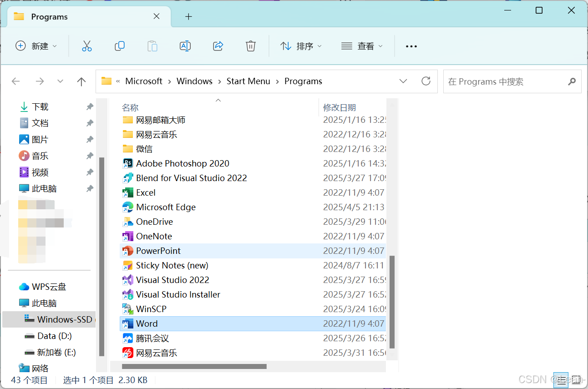Expand recent locations chevron
588x389 pixels.
coord(61,81)
